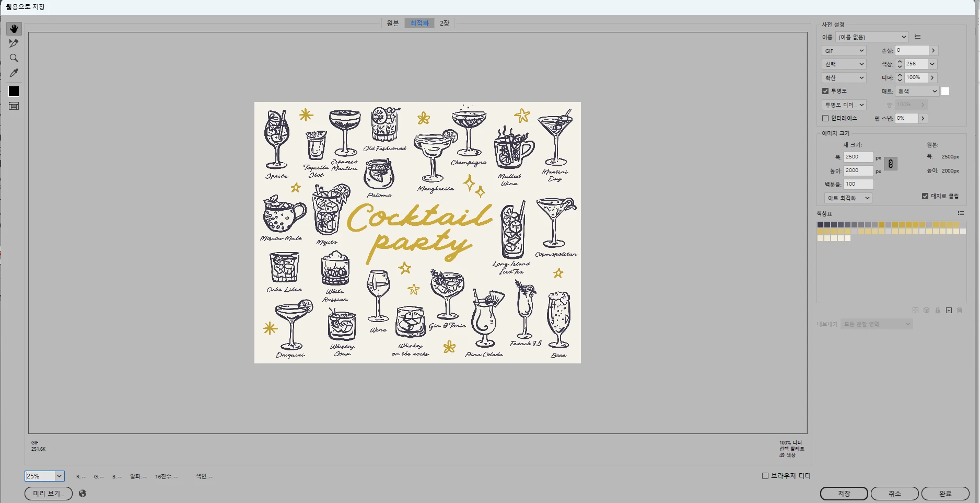
Task: Select the Hand tool
Action: point(14,28)
